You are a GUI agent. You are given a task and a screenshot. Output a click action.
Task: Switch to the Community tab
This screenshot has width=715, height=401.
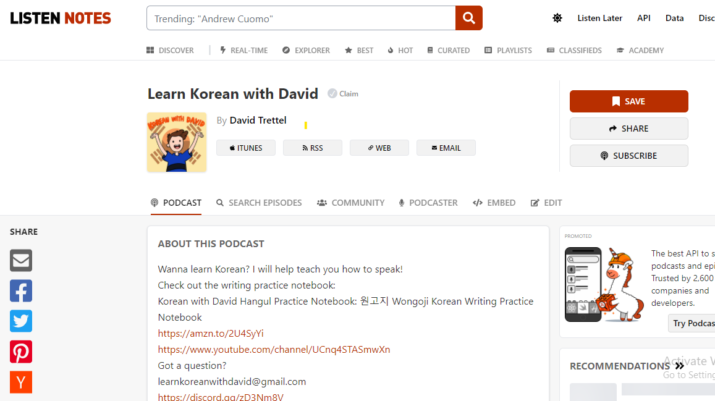351,203
